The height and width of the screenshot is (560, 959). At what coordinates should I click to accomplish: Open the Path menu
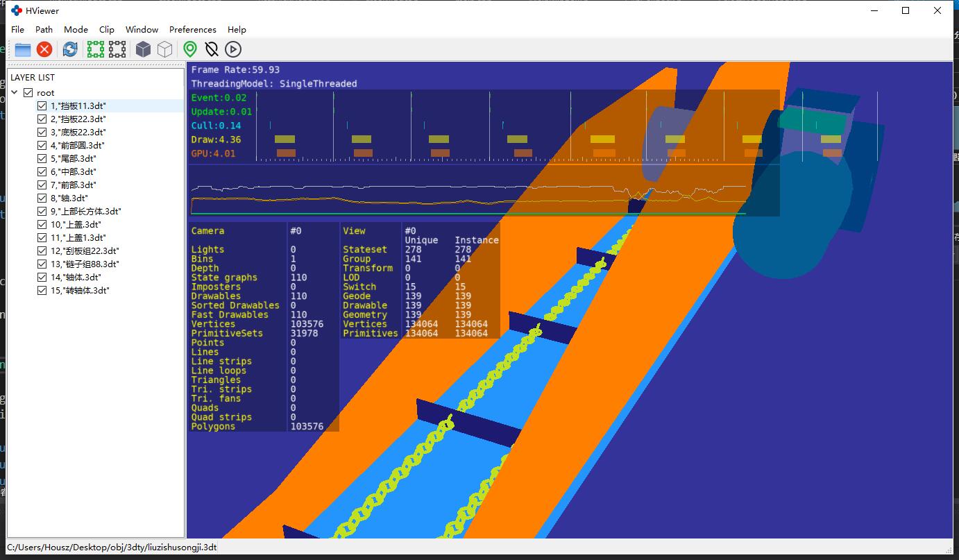pos(44,29)
